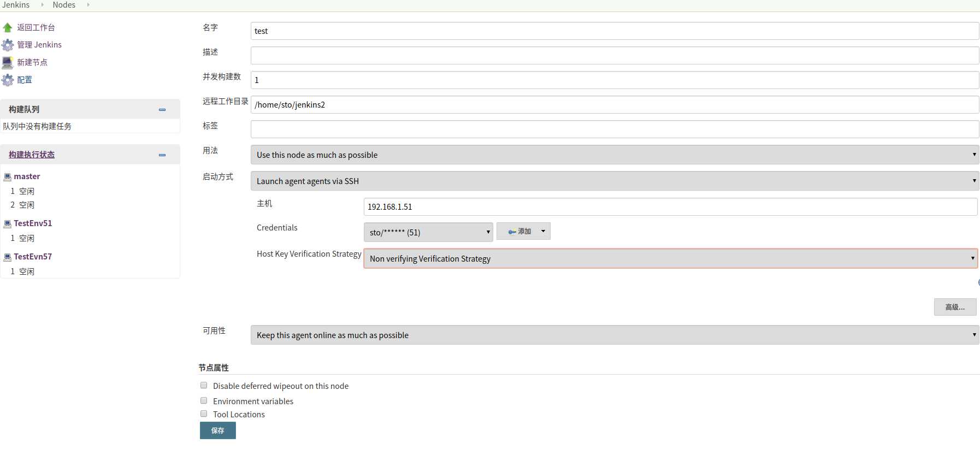980x449 pixels.
Task: Open 新建节点 link
Action: pos(32,62)
